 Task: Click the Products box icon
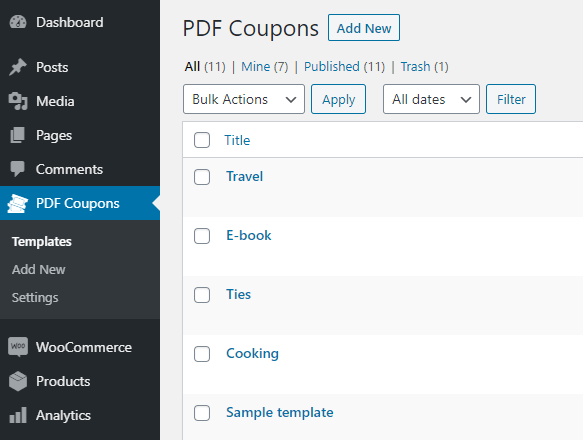tap(18, 381)
